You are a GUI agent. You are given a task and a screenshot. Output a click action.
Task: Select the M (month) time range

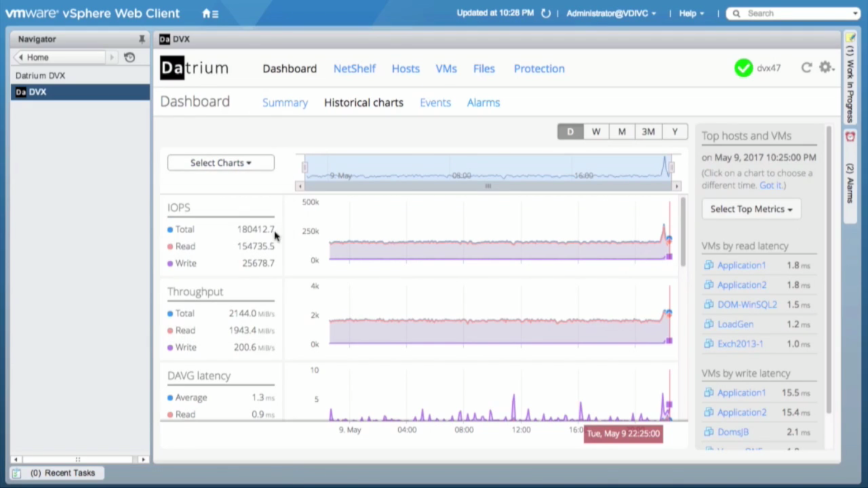click(622, 131)
